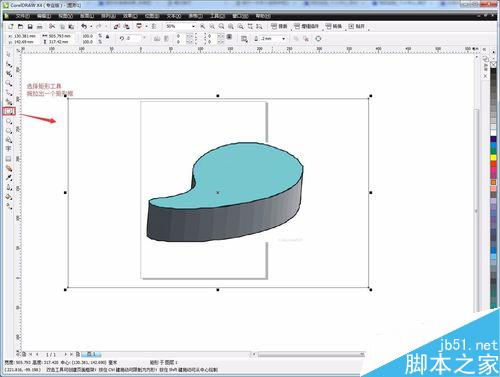Select the Text tool
The height and width of the screenshot is (377, 500).
[9, 149]
